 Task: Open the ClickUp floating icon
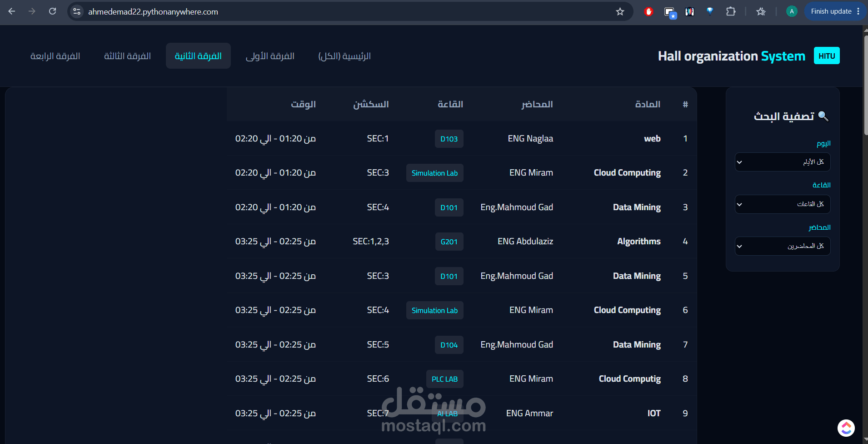846,428
